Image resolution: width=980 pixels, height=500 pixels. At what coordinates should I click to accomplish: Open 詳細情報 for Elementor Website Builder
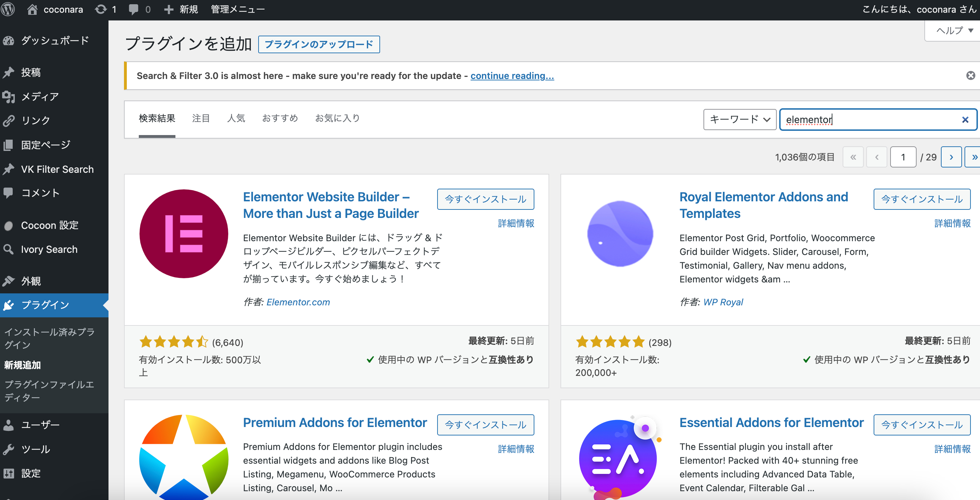click(516, 224)
